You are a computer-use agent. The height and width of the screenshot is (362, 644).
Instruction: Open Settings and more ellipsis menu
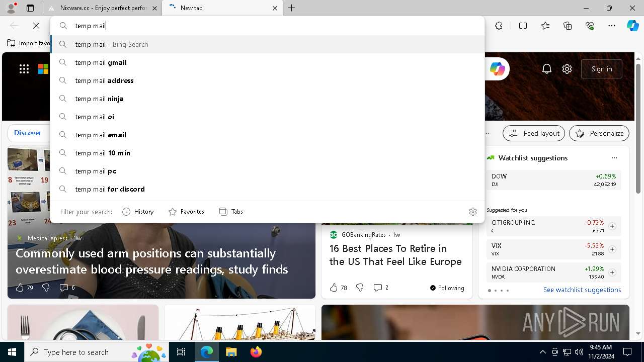pyautogui.click(x=612, y=26)
